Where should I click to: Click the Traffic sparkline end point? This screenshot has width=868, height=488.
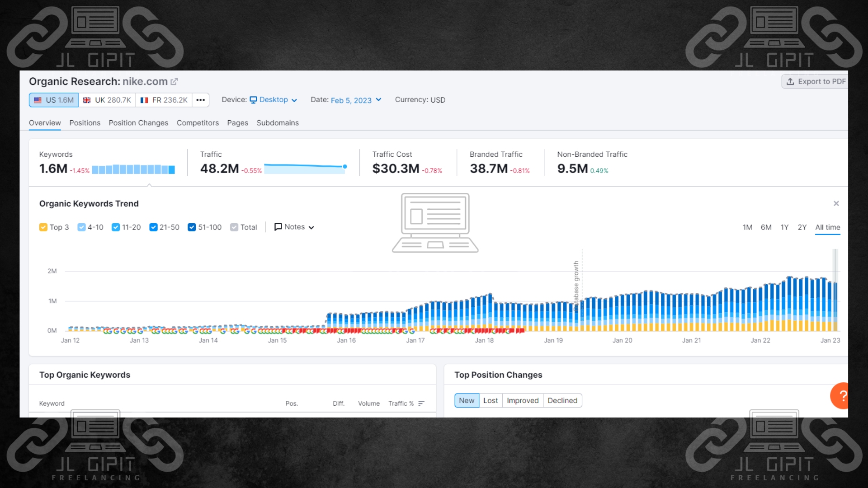pos(345,167)
